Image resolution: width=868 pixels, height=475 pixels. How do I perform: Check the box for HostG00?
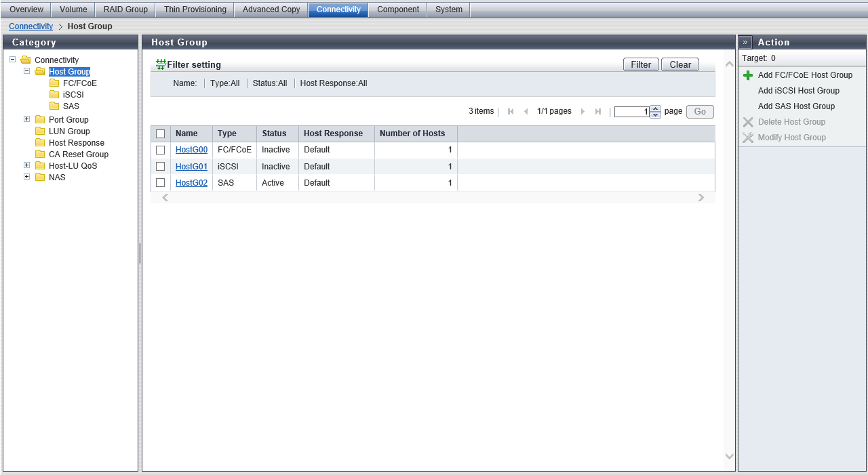click(x=161, y=150)
